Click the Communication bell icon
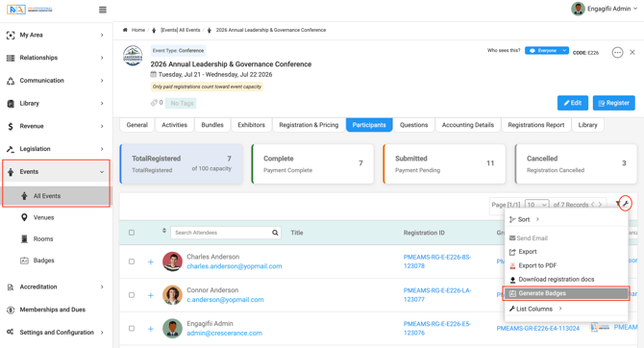 [11, 81]
